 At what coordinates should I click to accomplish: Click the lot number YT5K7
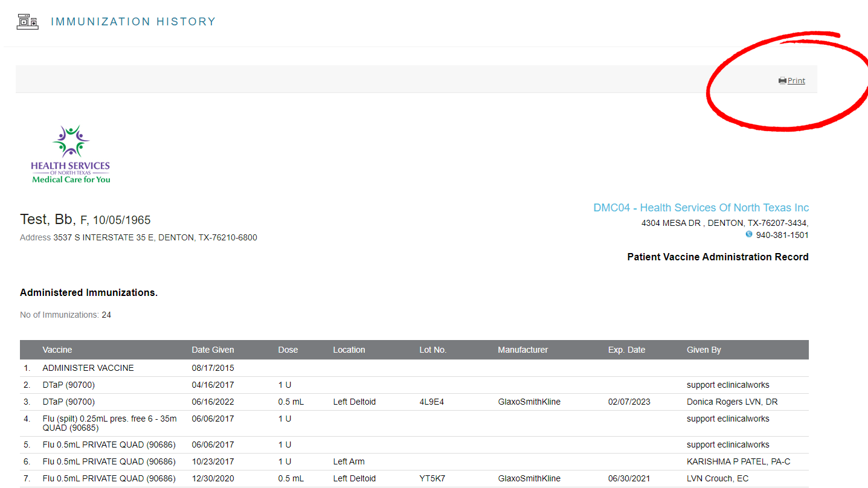point(434,478)
